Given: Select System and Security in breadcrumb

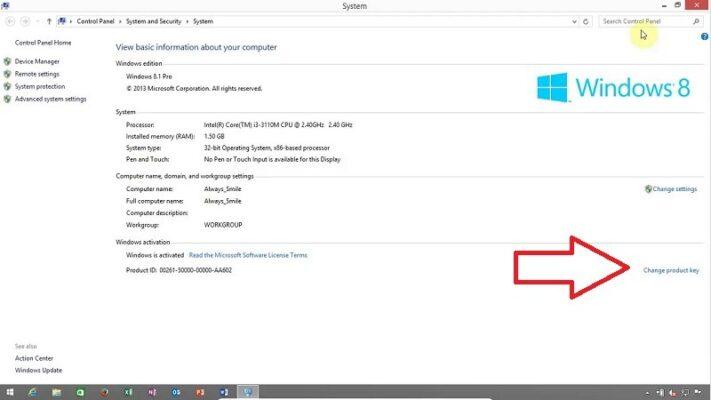Looking at the screenshot, I should [153, 21].
